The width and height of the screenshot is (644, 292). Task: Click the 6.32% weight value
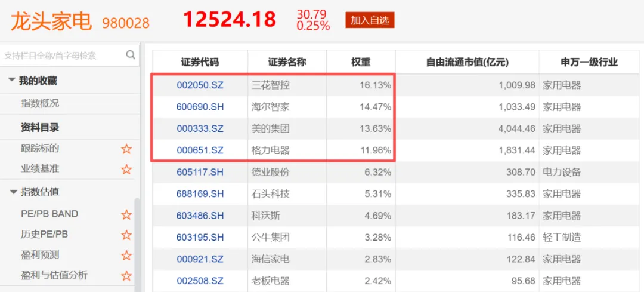(x=378, y=173)
